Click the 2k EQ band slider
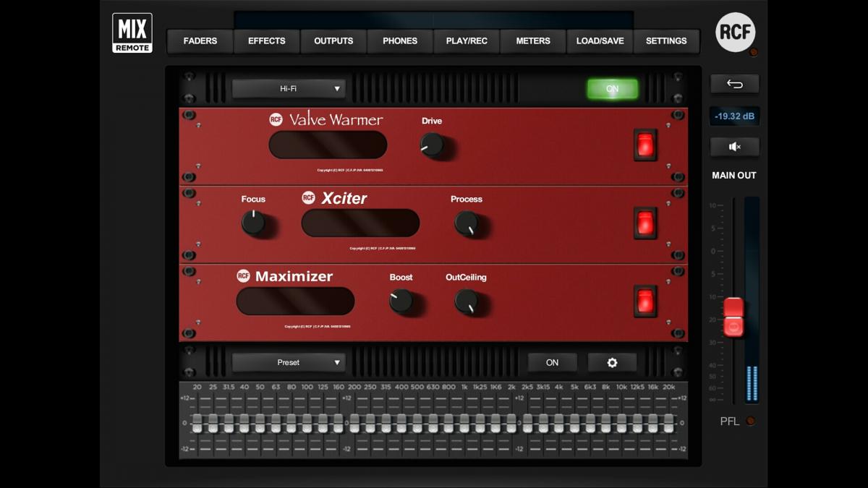 pos(511,423)
